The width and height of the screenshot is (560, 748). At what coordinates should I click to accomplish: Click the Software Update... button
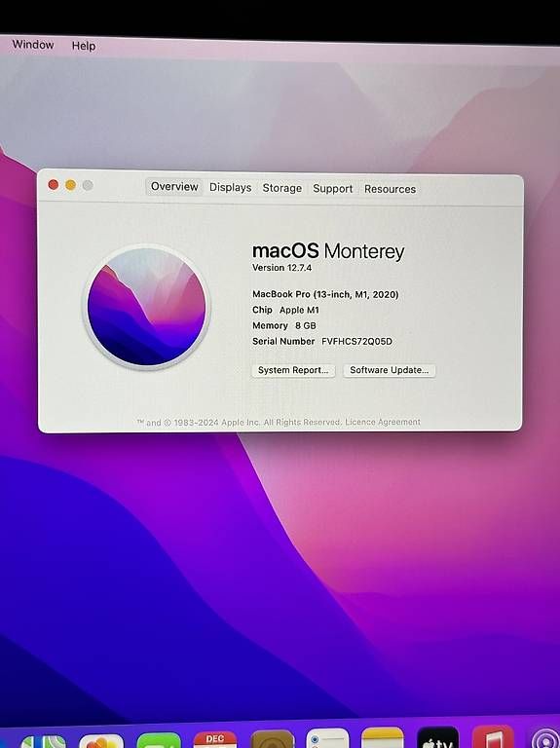click(390, 370)
